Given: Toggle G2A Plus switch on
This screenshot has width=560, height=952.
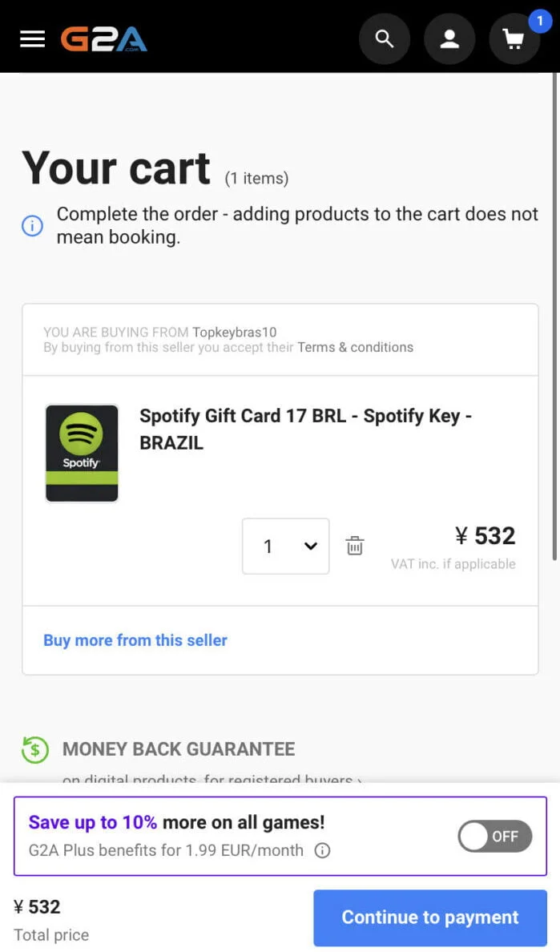Looking at the screenshot, I should (x=494, y=836).
